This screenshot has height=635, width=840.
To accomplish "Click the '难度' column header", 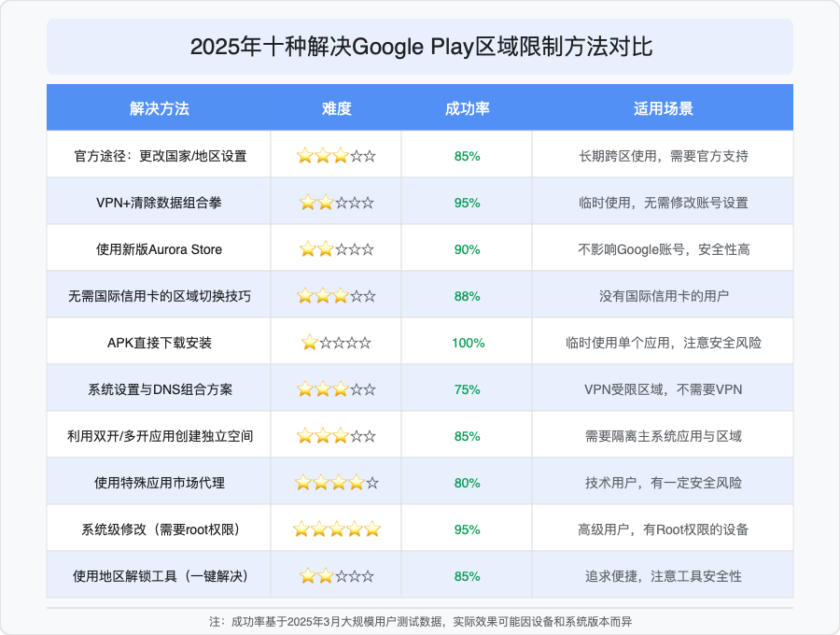I will [x=336, y=108].
